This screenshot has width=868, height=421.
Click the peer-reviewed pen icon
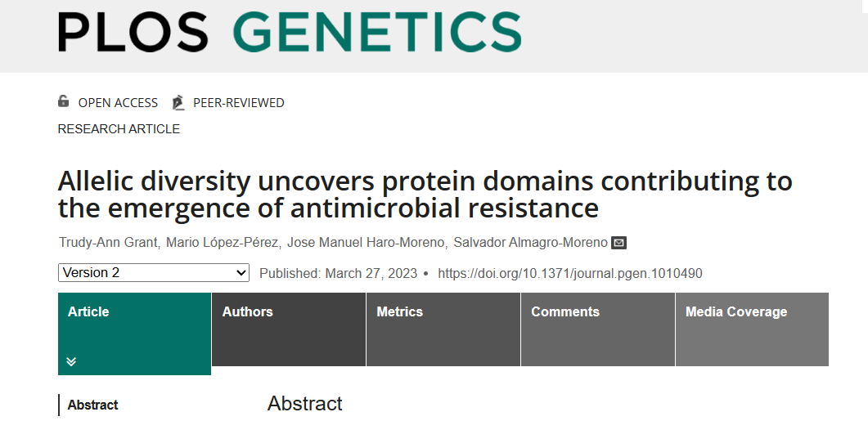click(178, 102)
